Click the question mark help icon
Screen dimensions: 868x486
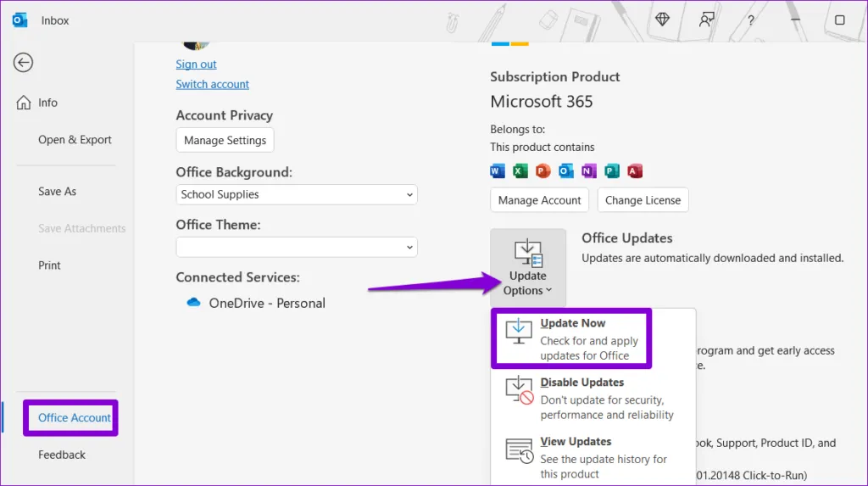click(751, 20)
